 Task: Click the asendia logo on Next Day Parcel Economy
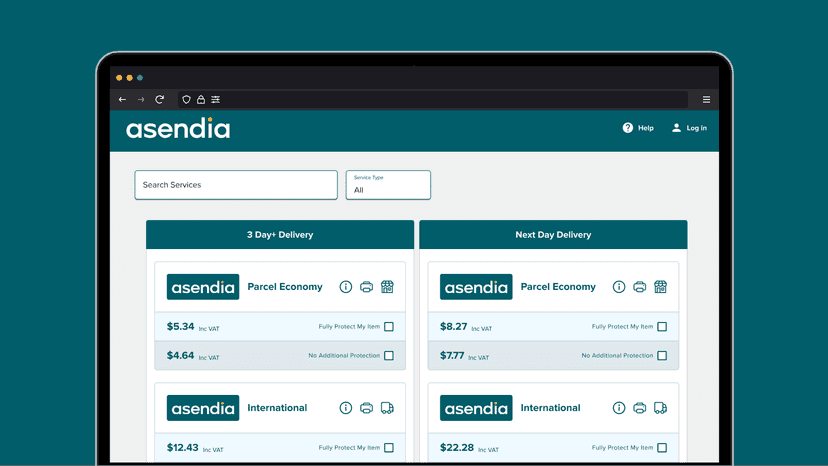(x=476, y=287)
